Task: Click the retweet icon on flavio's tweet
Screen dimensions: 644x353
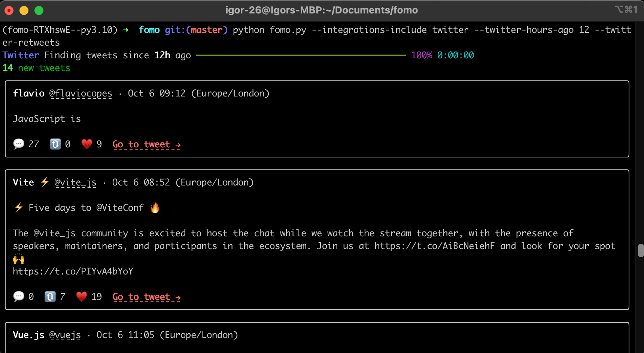Action: tap(55, 144)
